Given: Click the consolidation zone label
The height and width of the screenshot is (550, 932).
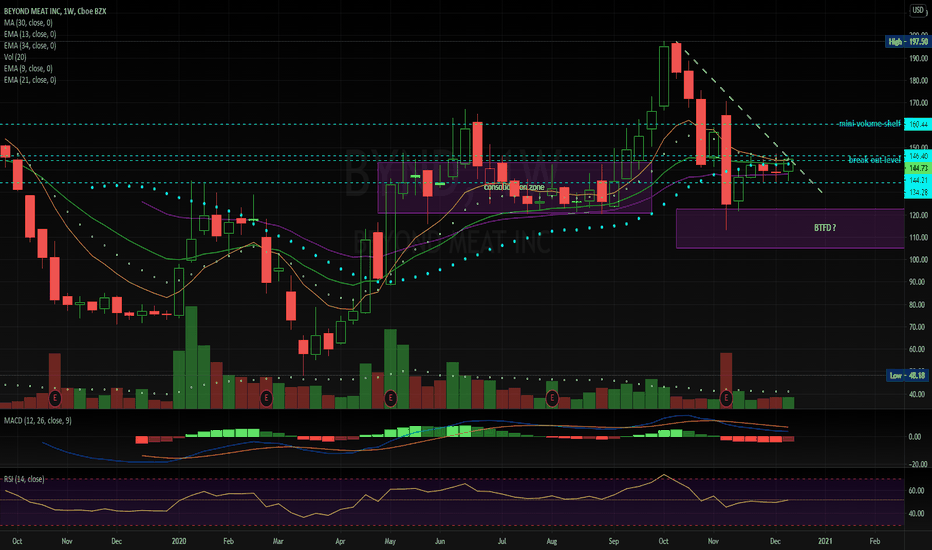Looking at the screenshot, I should click(x=514, y=187).
